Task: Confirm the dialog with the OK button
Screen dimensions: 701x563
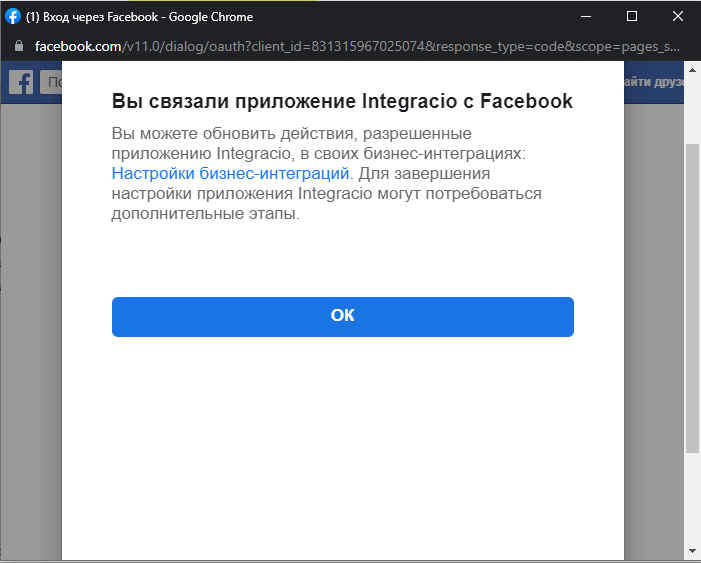Action: pos(342,317)
